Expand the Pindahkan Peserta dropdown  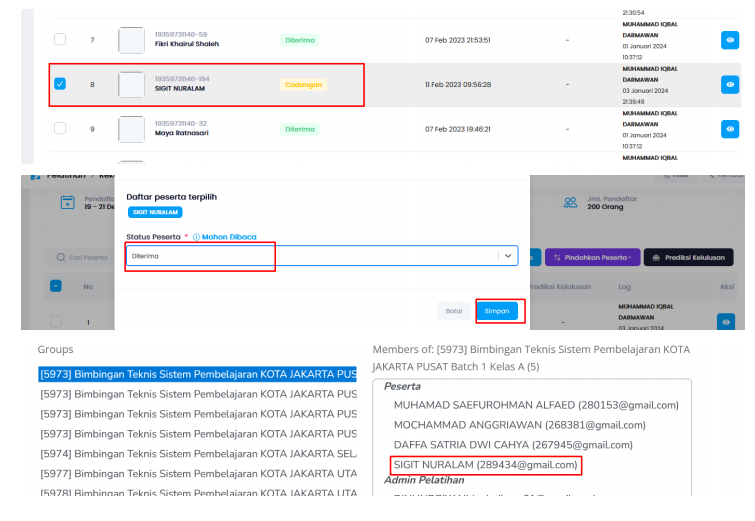point(591,257)
